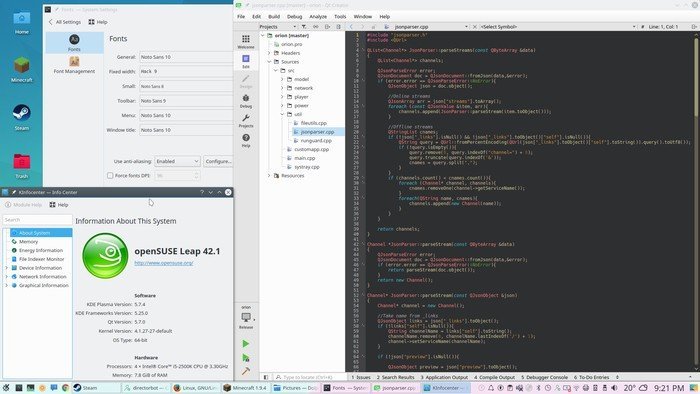700x394 pixels.
Task: Expand the model folder
Action: (282, 79)
